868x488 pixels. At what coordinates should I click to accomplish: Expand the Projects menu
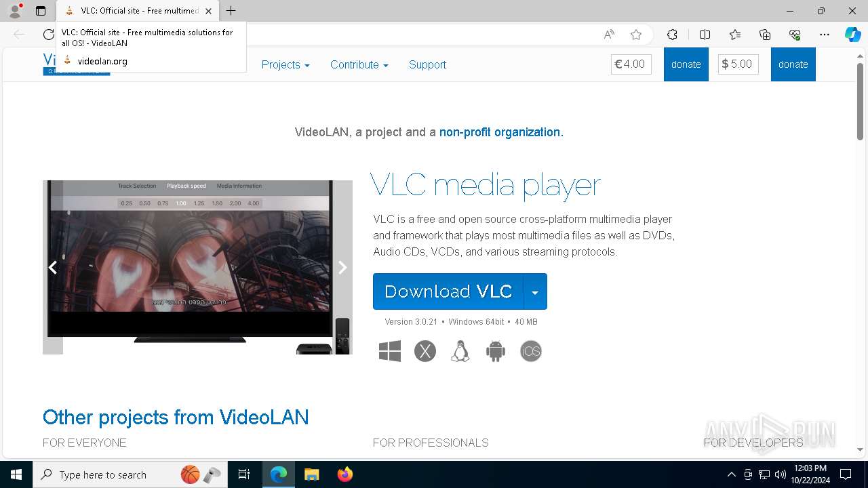coord(285,64)
